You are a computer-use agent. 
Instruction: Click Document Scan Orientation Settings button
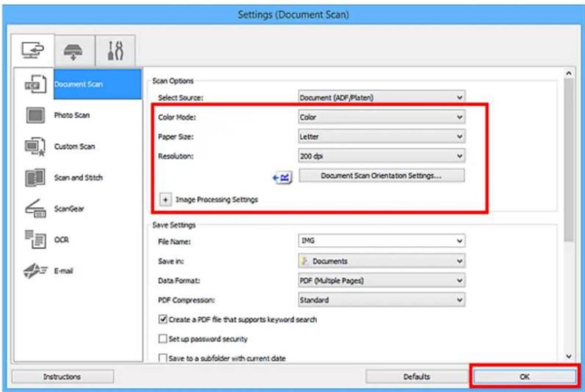(382, 176)
